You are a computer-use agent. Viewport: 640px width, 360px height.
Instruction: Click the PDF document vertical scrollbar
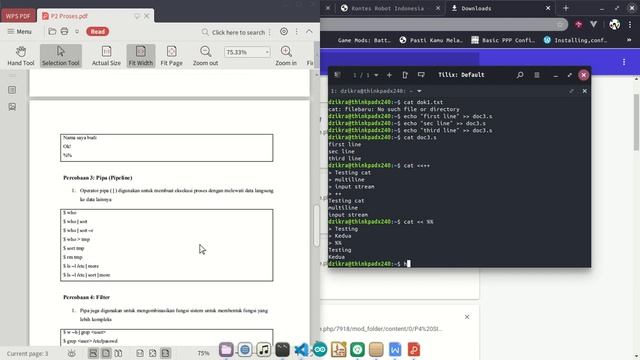[316, 225]
